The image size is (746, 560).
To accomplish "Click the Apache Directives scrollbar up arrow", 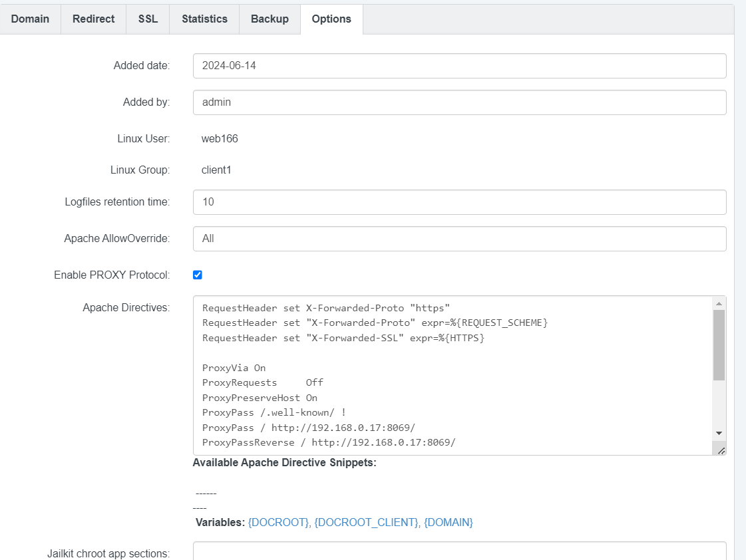I will coord(719,303).
